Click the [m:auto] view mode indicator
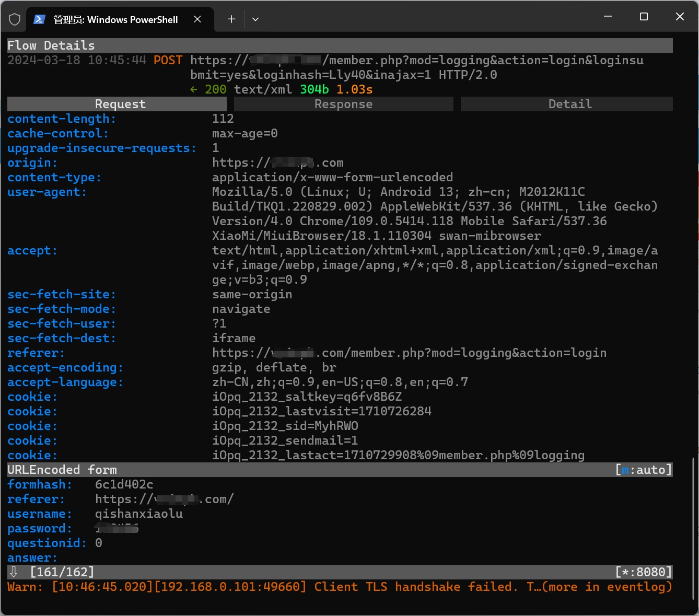Viewport: 699px width, 616px height. coord(644,470)
